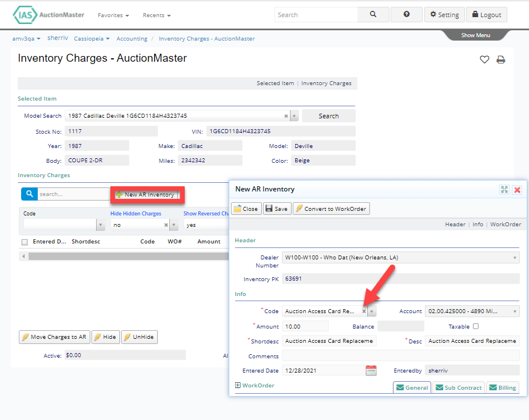Maximize the New AR Inventory dialog

click(504, 190)
